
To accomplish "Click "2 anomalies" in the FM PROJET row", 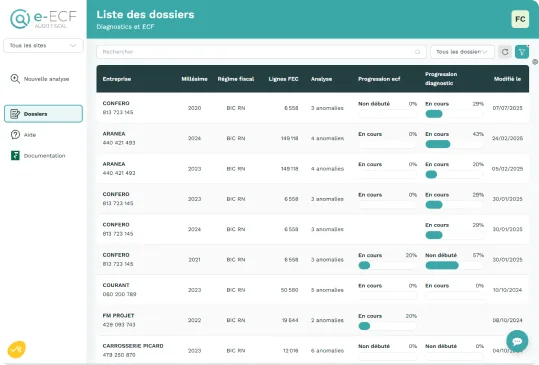I will (x=327, y=320).
